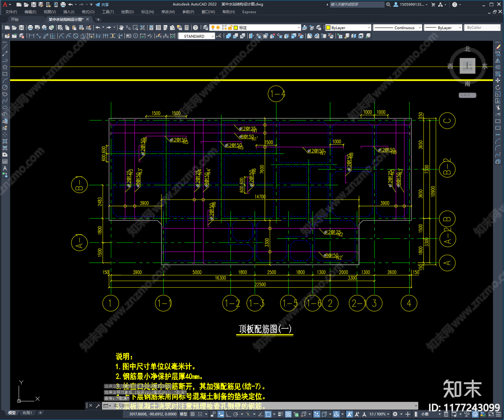Click the yellow layer color swatch next to 标注

(236, 28)
